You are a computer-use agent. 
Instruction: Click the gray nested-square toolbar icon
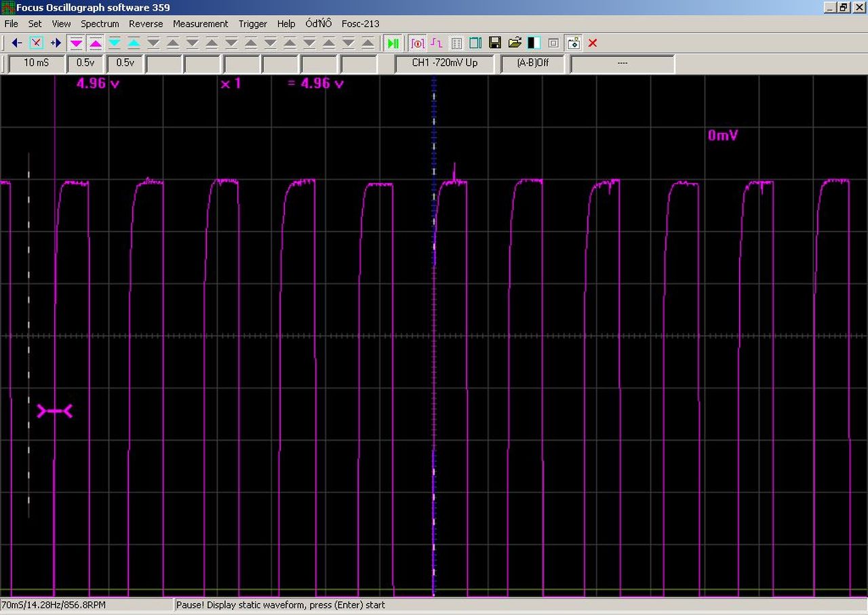tap(553, 43)
